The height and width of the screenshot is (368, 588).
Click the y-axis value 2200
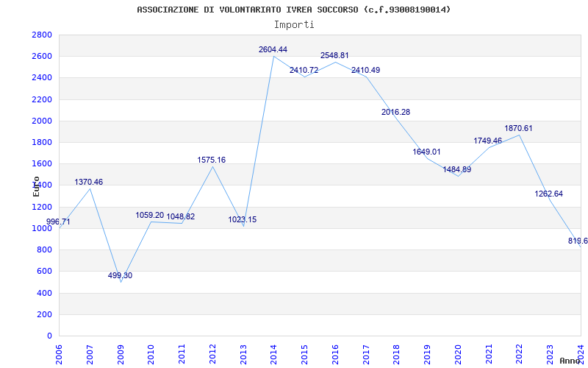point(42,99)
